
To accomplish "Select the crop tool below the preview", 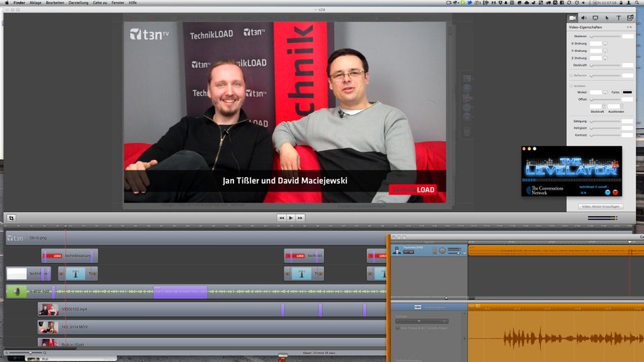I will click(11, 218).
